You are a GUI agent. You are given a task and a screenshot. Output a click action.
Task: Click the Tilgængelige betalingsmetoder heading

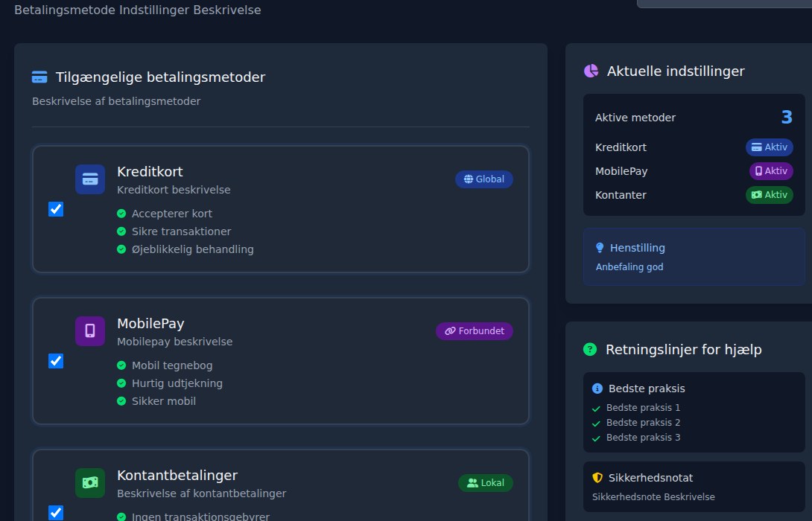tap(160, 77)
